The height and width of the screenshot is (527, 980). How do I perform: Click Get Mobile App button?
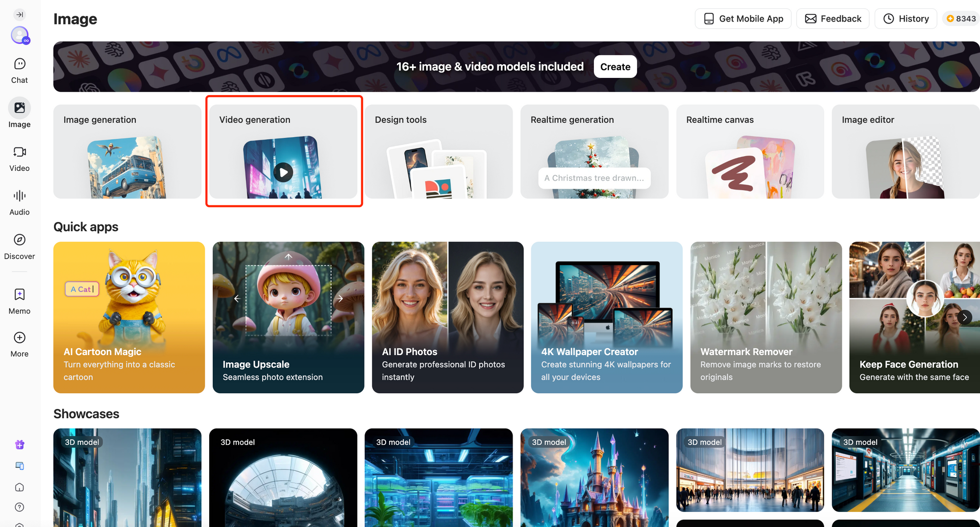tap(743, 19)
